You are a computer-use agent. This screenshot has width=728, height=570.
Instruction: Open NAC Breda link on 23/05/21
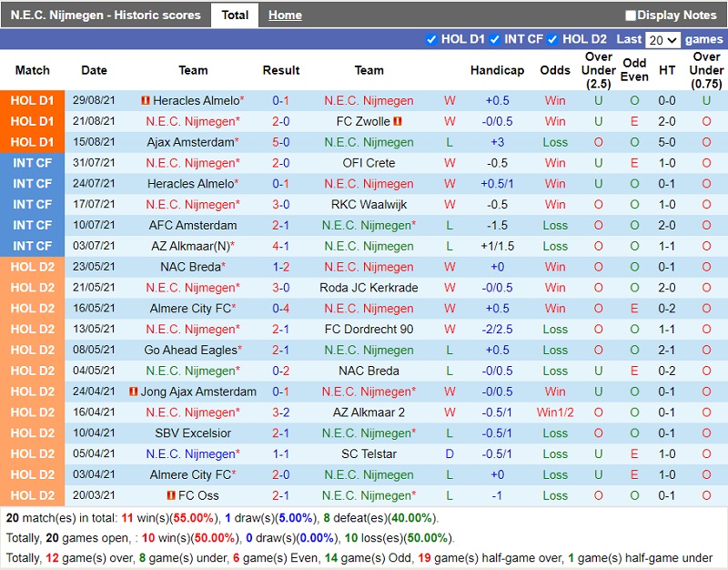[x=190, y=267]
